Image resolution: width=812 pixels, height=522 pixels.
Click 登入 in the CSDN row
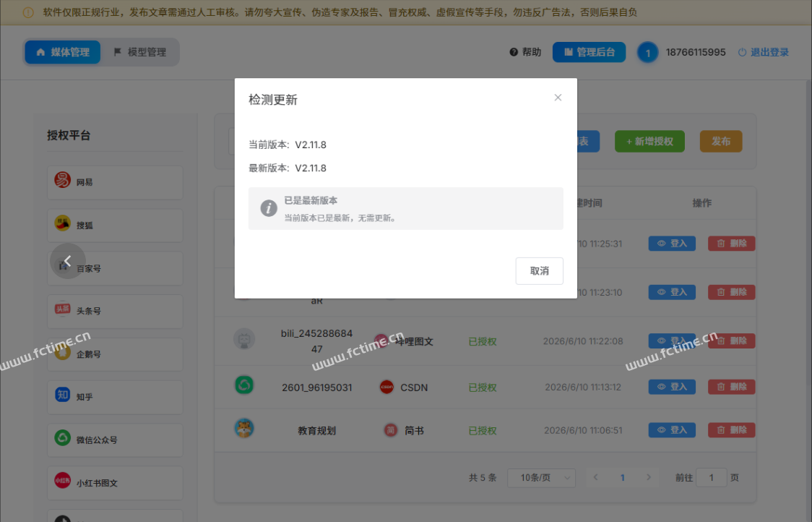(672, 387)
